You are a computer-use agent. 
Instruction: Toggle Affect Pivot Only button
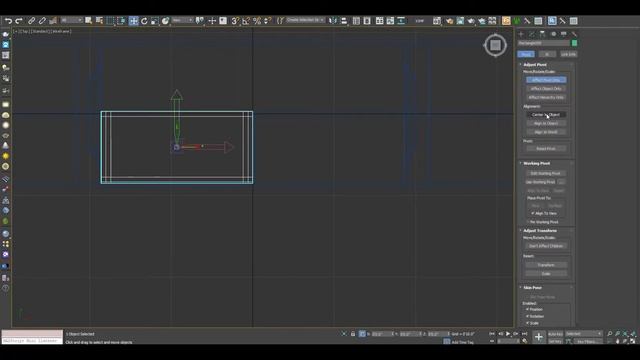546,80
